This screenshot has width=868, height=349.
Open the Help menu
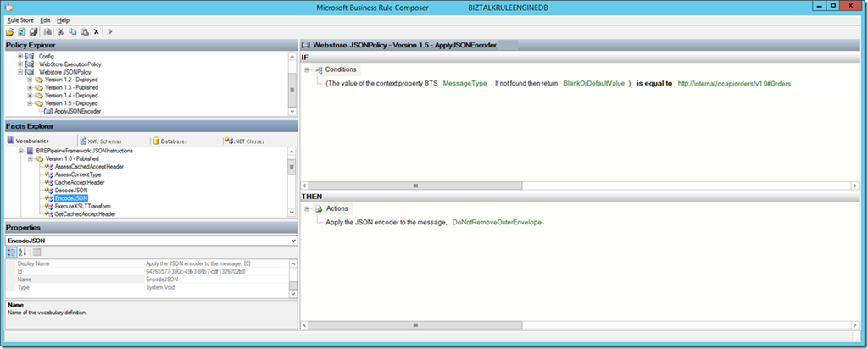pos(63,20)
